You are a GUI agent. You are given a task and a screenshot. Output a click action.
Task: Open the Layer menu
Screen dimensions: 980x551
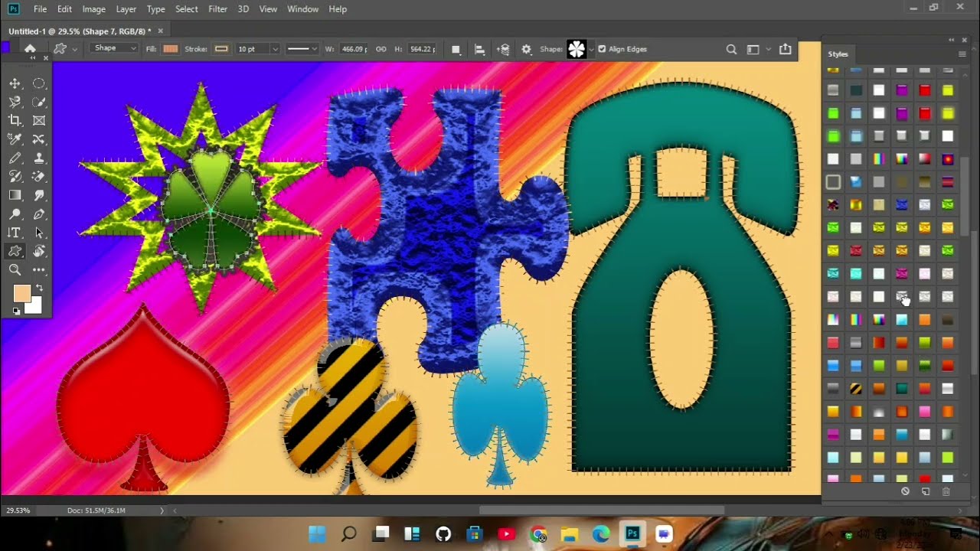(x=126, y=9)
